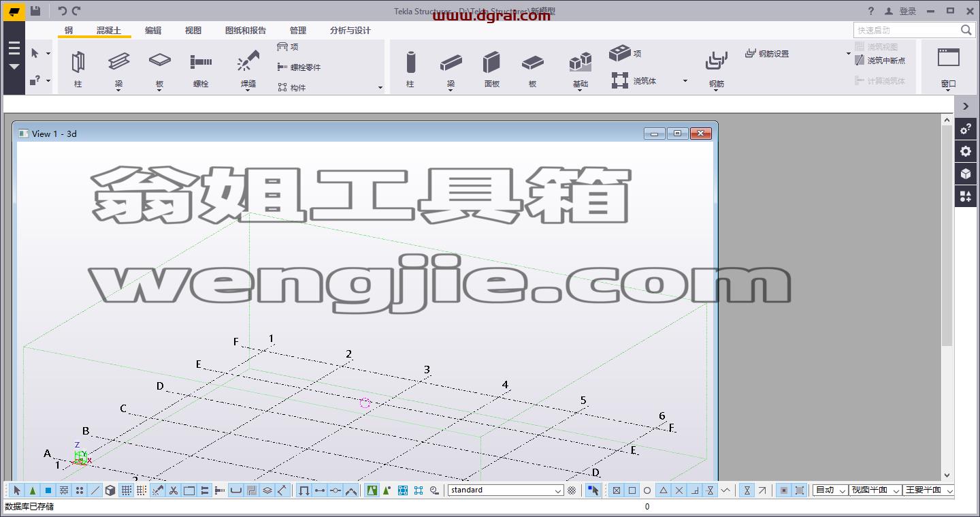Screen dimensions: 980x517
Task: Click 登录 sign in link
Action: (x=908, y=11)
